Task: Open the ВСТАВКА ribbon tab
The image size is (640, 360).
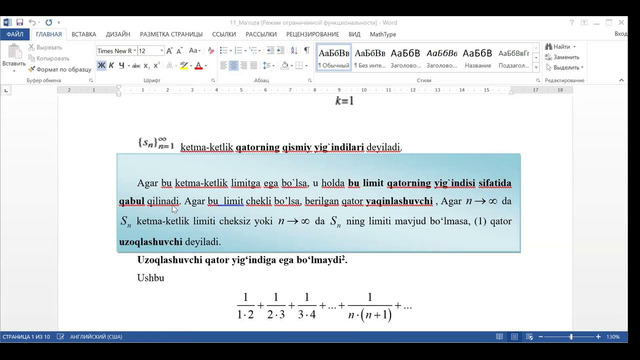Action: click(84, 34)
